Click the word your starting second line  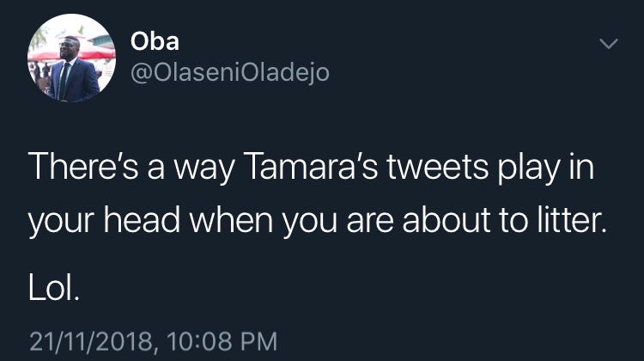pyautogui.click(x=62, y=222)
